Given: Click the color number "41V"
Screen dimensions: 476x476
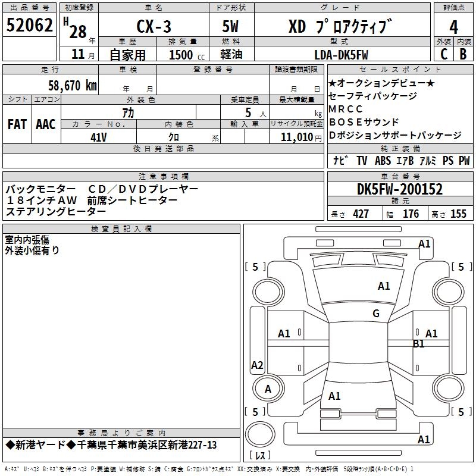Looking at the screenshot, I should click(x=99, y=137).
